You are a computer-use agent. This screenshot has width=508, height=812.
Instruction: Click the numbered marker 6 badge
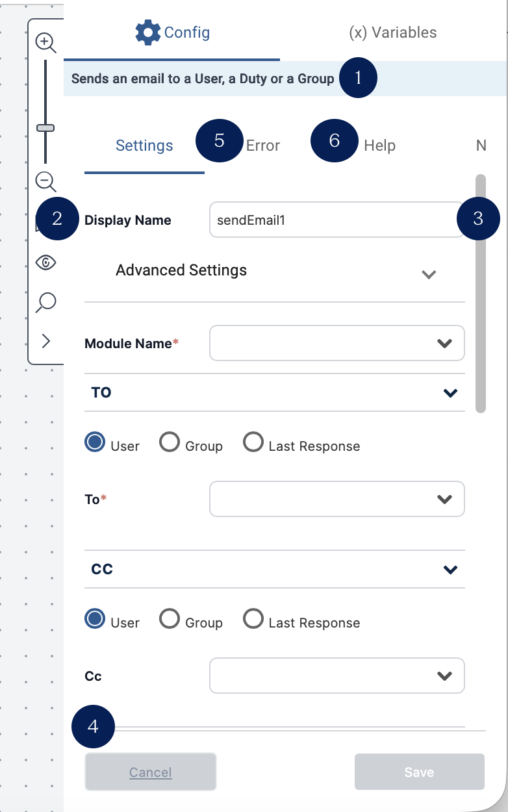(335, 140)
